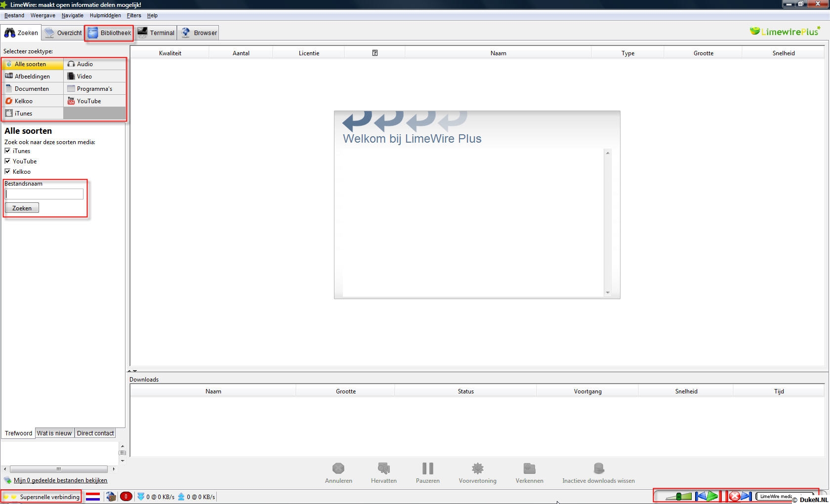Click the upload speed arrow icon
830x504 pixels.
click(x=181, y=497)
